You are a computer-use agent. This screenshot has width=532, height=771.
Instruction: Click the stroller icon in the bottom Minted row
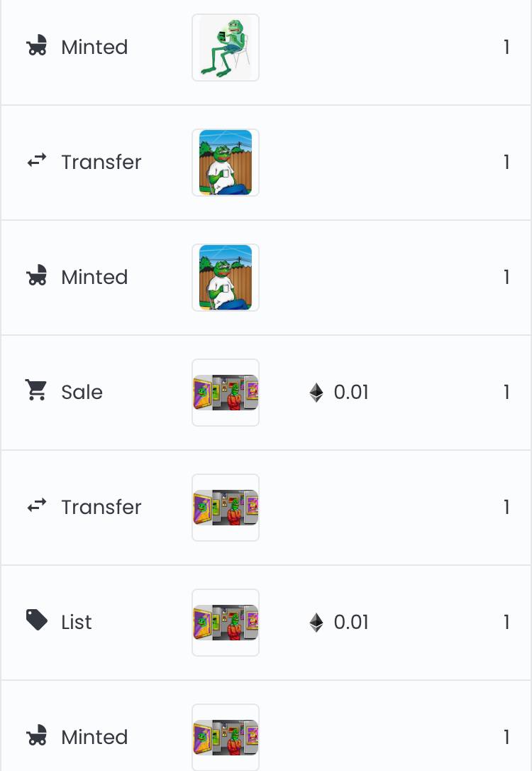(x=36, y=736)
